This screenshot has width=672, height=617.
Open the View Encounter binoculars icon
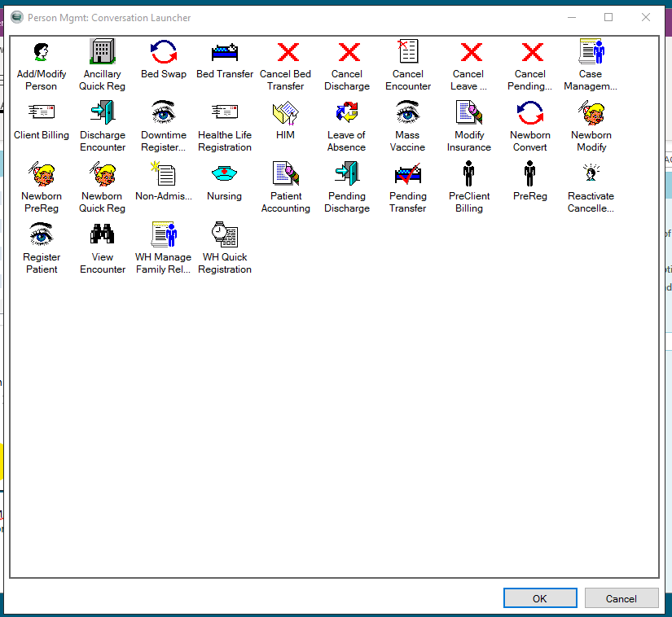[103, 235]
